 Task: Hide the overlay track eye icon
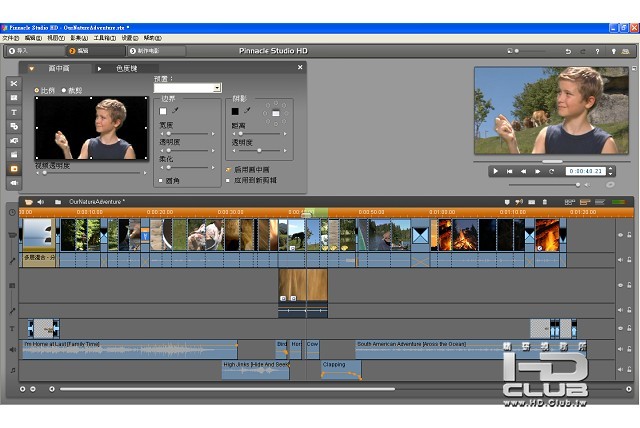(621, 285)
